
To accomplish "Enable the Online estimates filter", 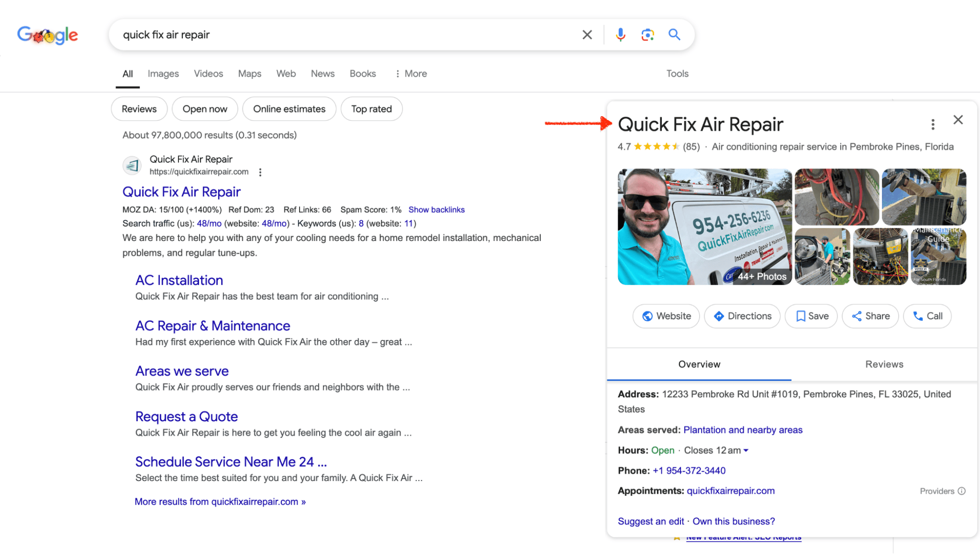I will click(289, 109).
